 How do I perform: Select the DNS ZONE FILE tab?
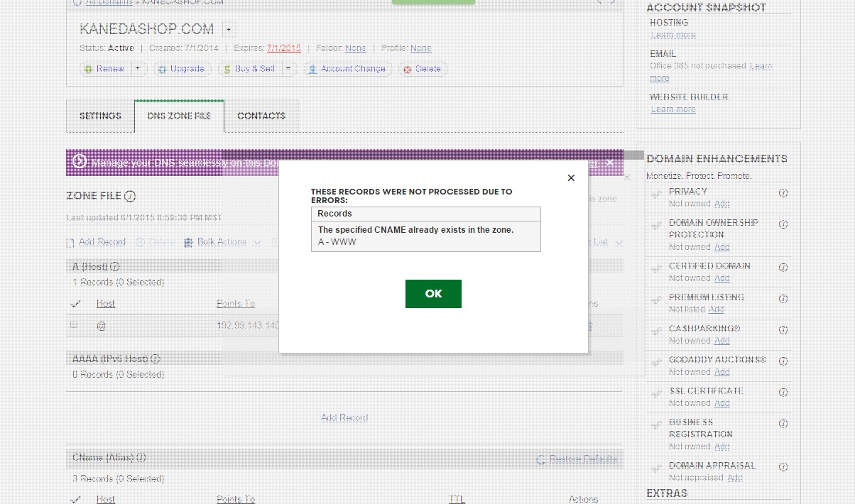pos(179,116)
